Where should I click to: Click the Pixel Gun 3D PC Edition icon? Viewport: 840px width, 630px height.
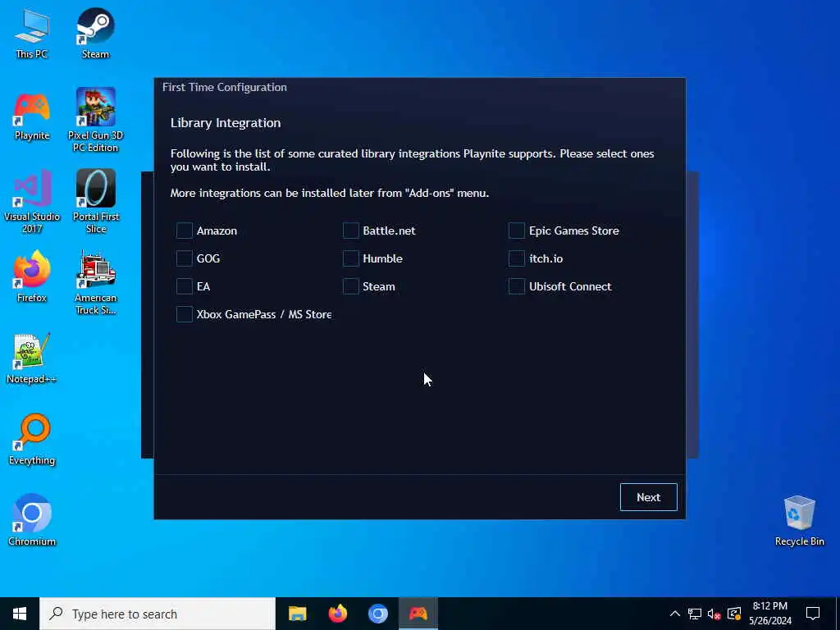tap(95, 120)
